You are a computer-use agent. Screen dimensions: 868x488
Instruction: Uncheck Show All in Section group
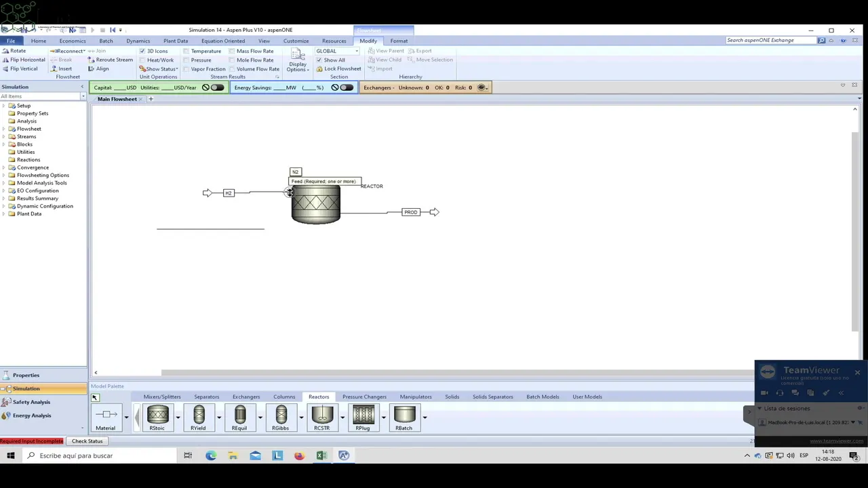[x=319, y=60]
